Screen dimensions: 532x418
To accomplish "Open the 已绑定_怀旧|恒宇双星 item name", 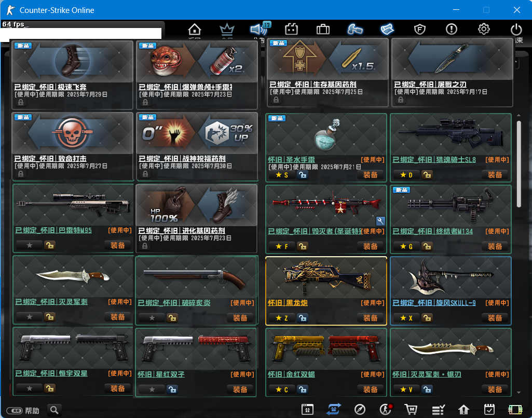I will [51, 373].
